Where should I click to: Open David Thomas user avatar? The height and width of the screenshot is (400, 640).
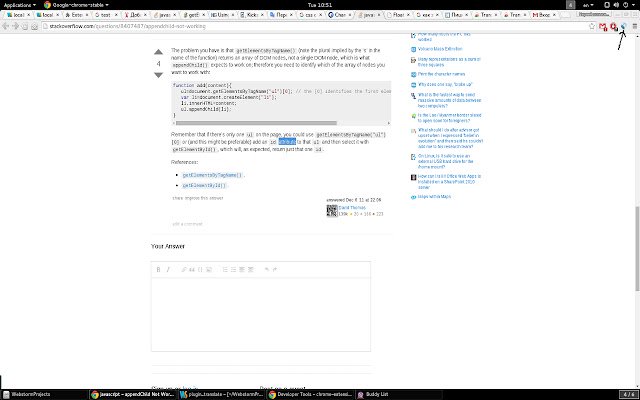[x=332, y=211]
